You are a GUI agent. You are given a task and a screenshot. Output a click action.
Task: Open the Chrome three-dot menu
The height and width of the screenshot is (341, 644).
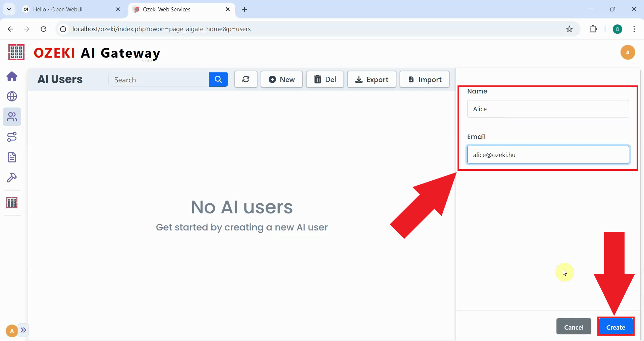pyautogui.click(x=634, y=29)
